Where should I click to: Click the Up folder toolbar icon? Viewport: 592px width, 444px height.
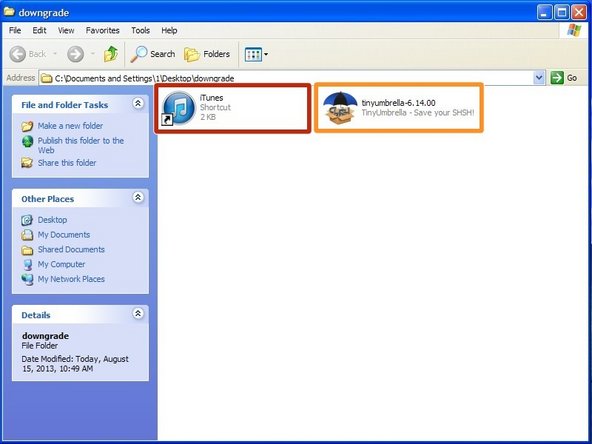[x=111, y=54]
